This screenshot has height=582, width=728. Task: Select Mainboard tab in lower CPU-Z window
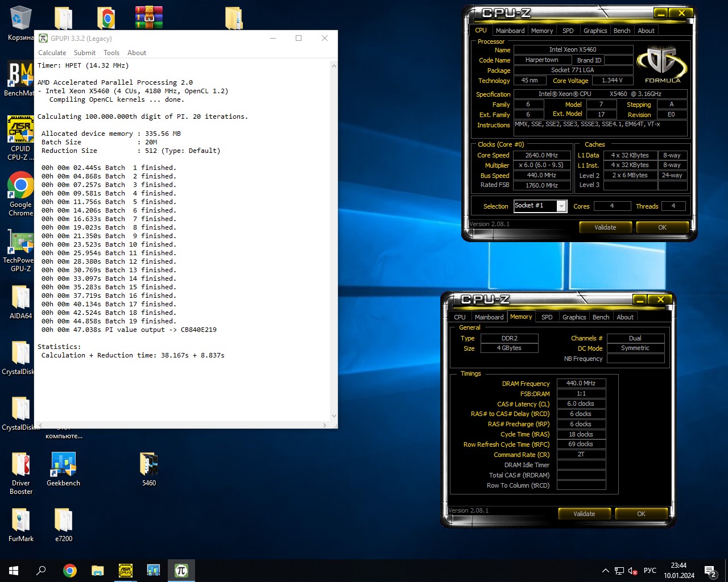[489, 317]
